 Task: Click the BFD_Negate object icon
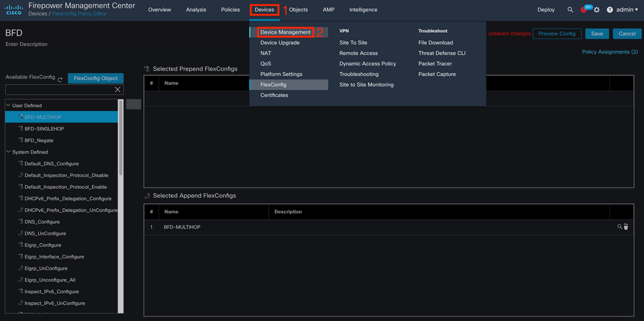click(21, 141)
